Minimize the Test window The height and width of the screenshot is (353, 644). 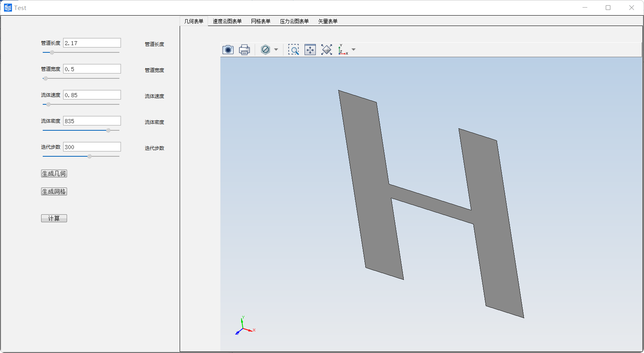pos(585,8)
